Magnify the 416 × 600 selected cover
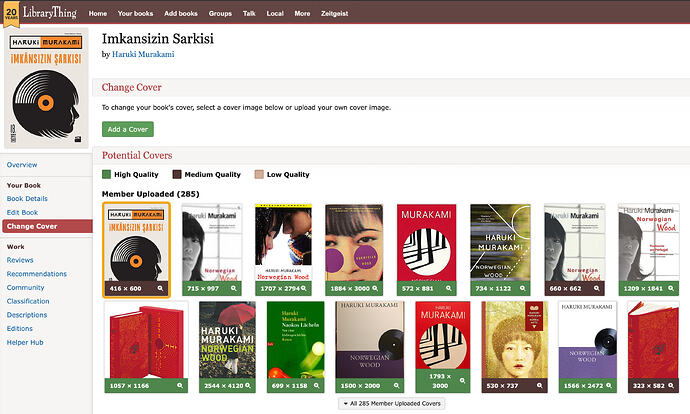The image size is (690, 414). [x=161, y=289]
